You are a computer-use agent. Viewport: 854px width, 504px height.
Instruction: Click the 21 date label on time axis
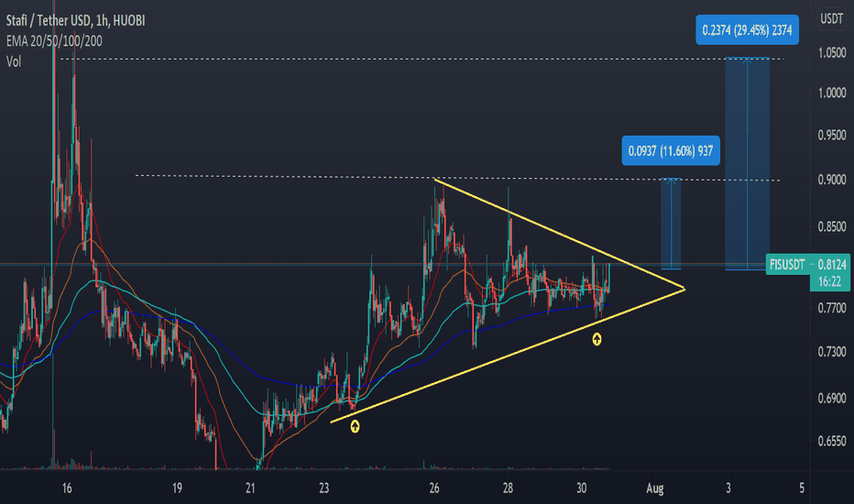pyautogui.click(x=250, y=488)
